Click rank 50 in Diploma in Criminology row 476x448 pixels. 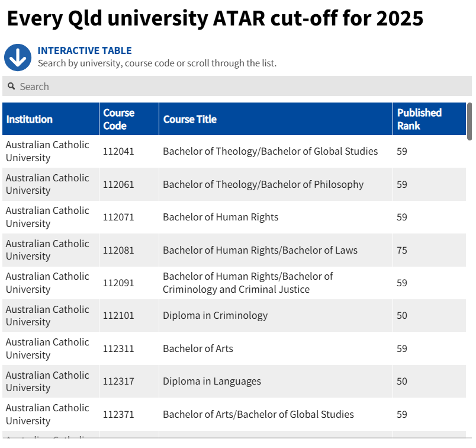(402, 315)
